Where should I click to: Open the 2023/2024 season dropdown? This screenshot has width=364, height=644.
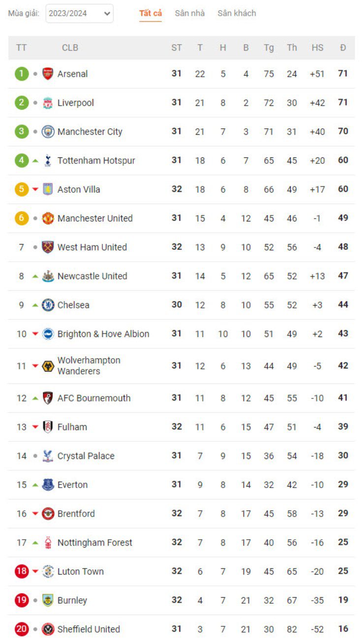(x=79, y=14)
